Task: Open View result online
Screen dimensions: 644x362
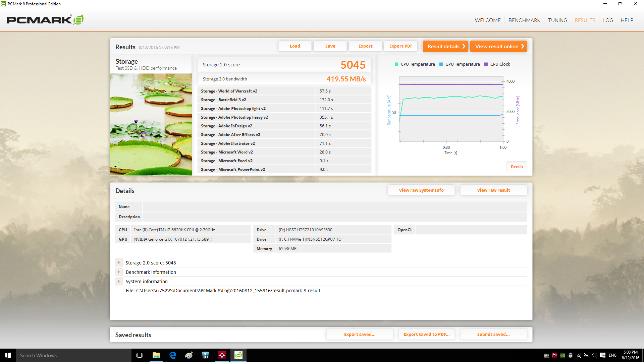Action: [498, 46]
